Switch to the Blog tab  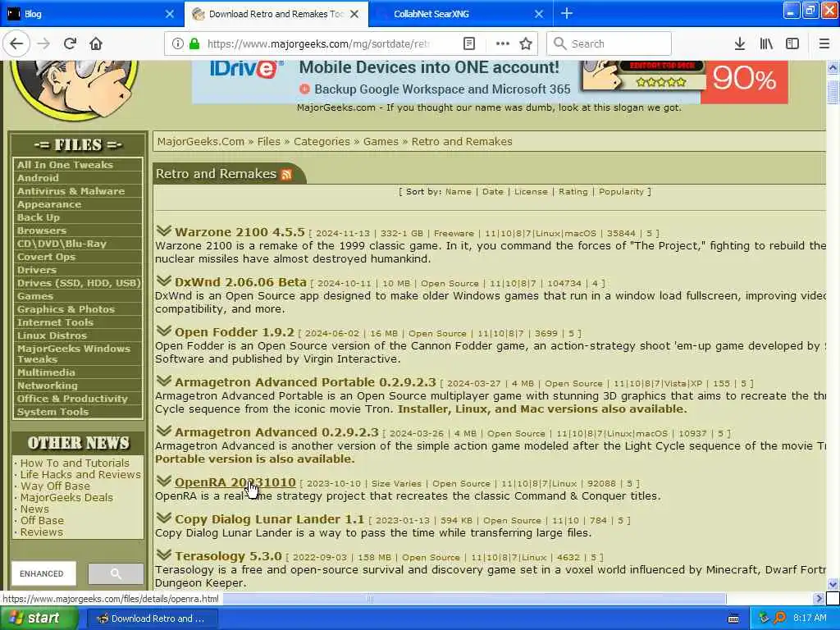coord(91,14)
